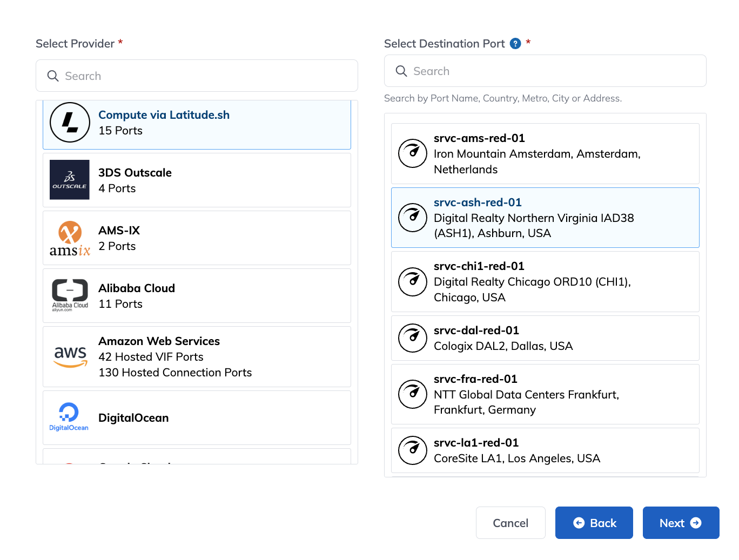The height and width of the screenshot is (560, 739).
Task: Select the Amazon Web Services provider name
Action: click(159, 341)
